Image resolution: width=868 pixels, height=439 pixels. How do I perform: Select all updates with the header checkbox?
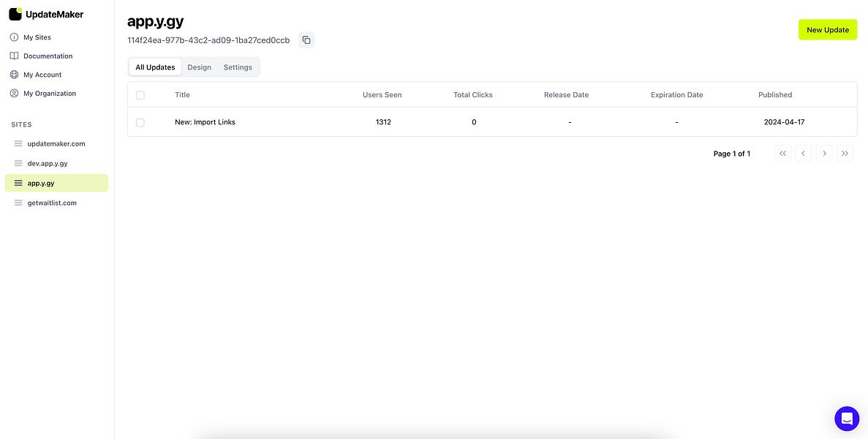pos(140,95)
